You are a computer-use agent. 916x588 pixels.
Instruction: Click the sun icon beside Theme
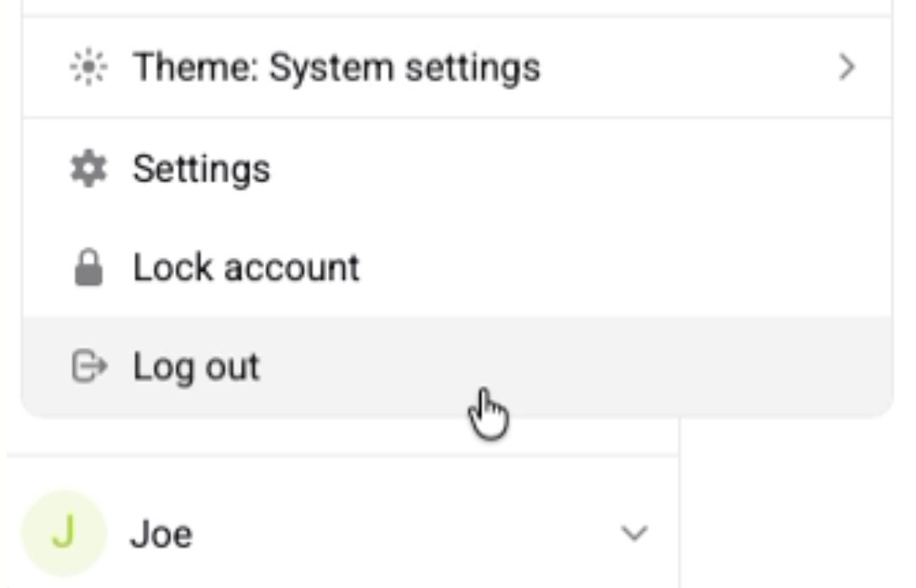88,68
